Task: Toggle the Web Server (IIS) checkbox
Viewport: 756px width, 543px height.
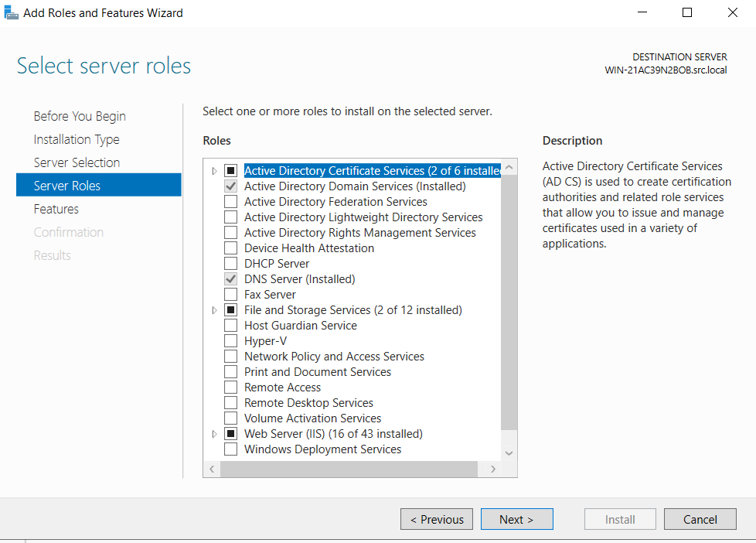Action: [x=231, y=433]
